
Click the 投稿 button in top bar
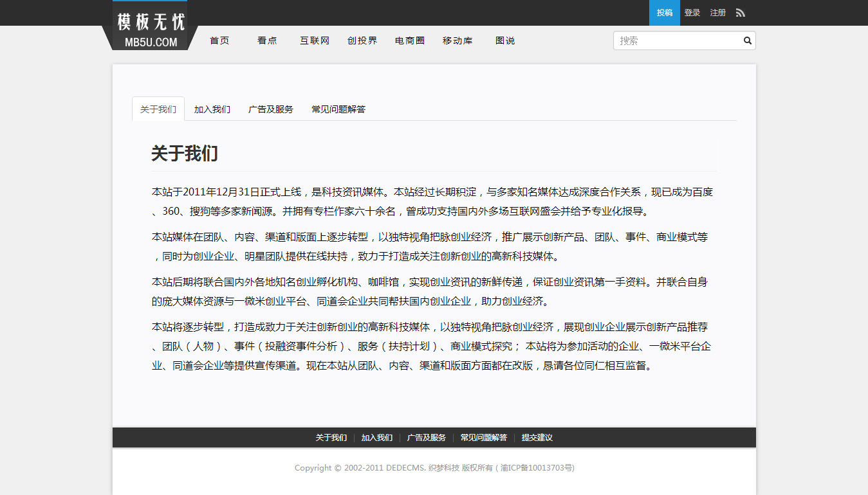point(664,13)
